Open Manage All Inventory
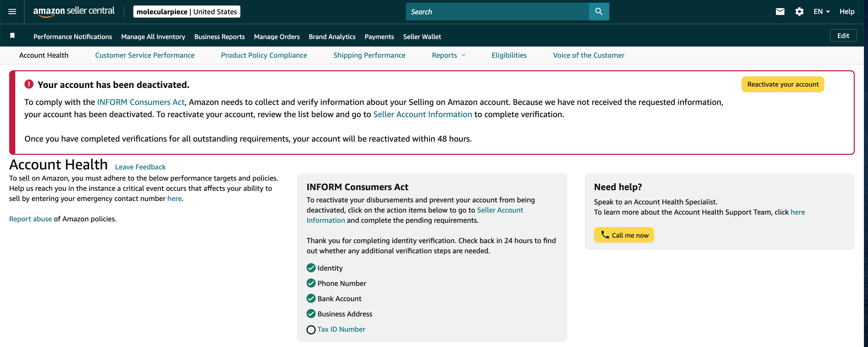This screenshot has width=868, height=347. 153,37
